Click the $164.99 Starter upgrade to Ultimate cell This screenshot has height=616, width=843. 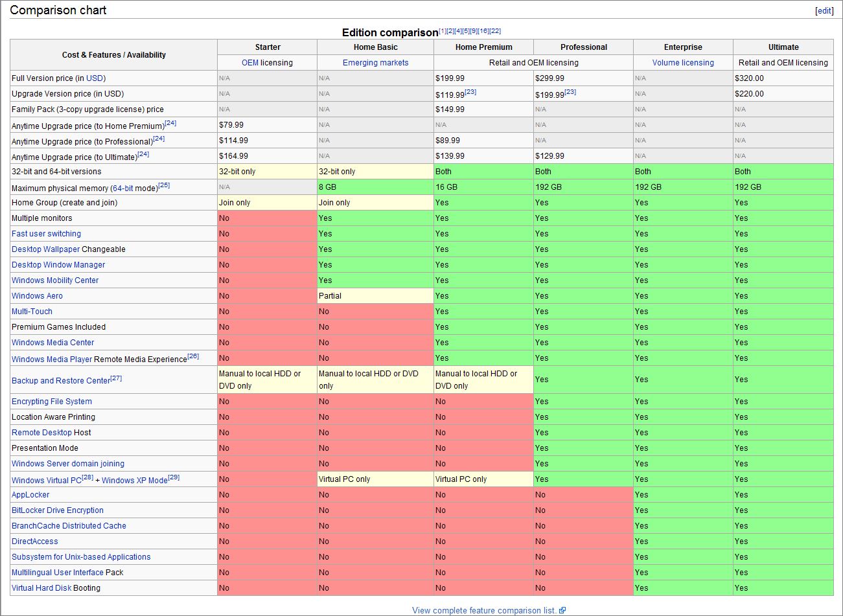(268, 156)
